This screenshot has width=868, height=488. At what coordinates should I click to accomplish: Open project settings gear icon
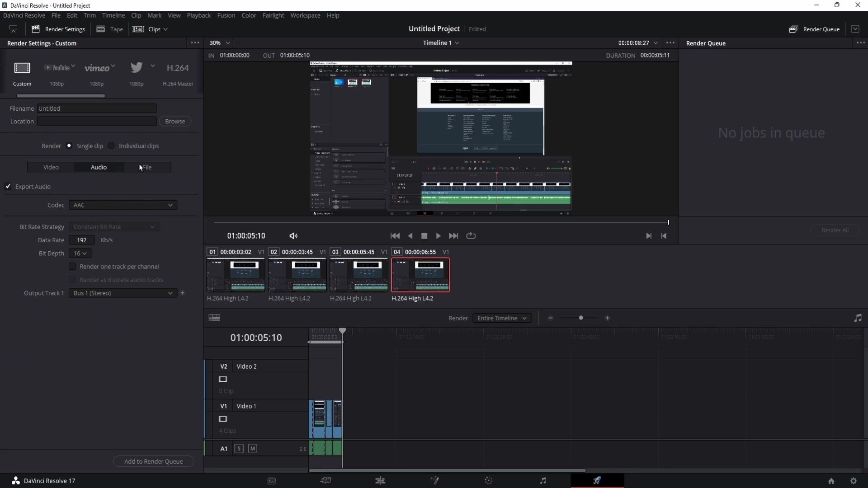pos(854,481)
